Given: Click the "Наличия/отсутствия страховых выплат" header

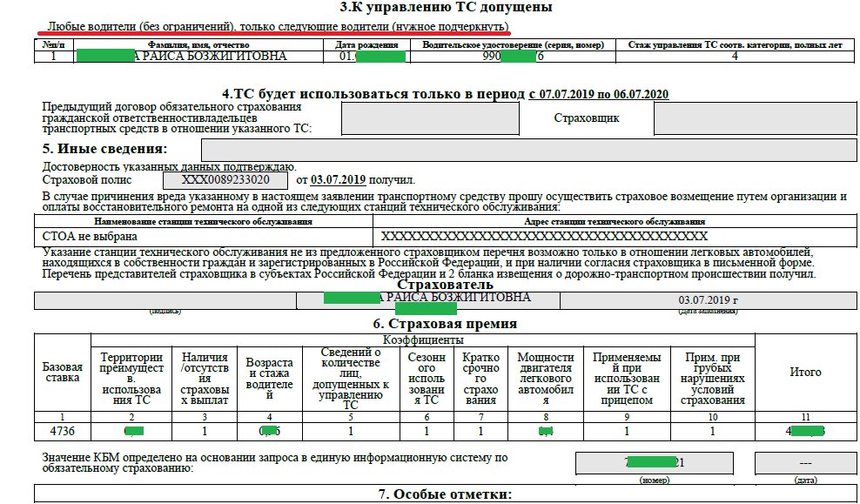Looking at the screenshot, I should [x=205, y=379].
